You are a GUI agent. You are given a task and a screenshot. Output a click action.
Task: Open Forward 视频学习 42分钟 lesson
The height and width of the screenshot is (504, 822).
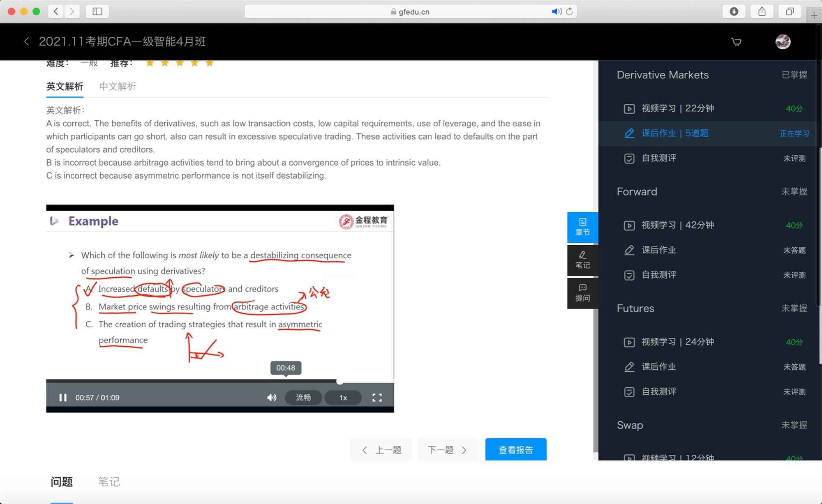pyautogui.click(x=677, y=225)
